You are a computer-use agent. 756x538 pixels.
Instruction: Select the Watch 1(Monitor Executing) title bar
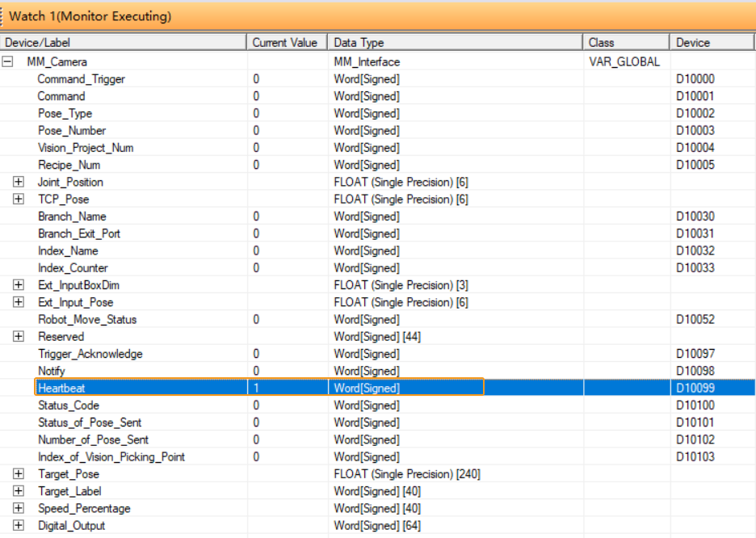[x=378, y=16]
